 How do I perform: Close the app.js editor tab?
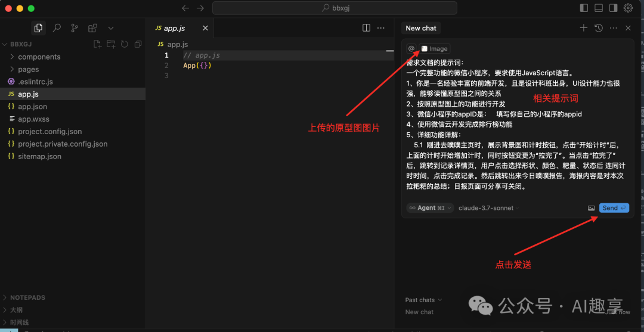pos(205,28)
